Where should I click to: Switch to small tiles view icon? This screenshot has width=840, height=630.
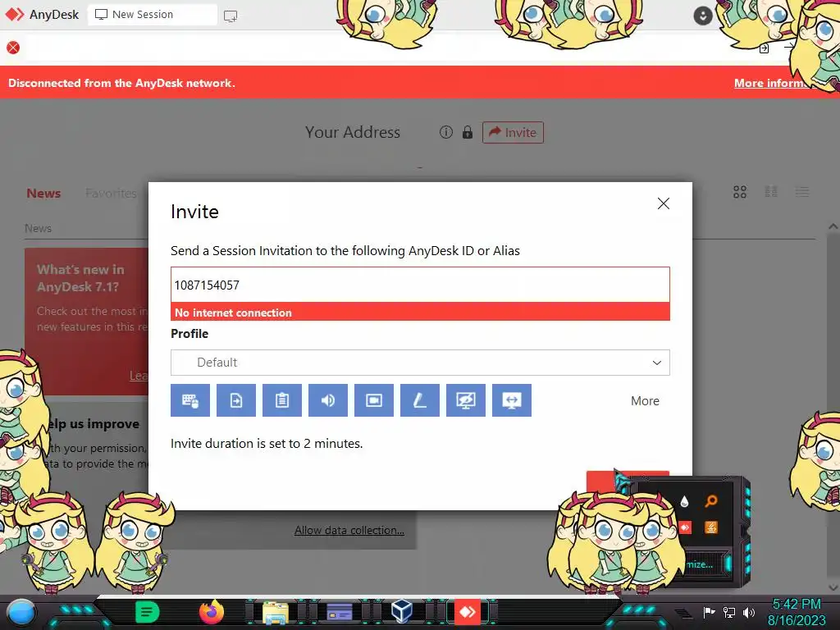coord(771,192)
